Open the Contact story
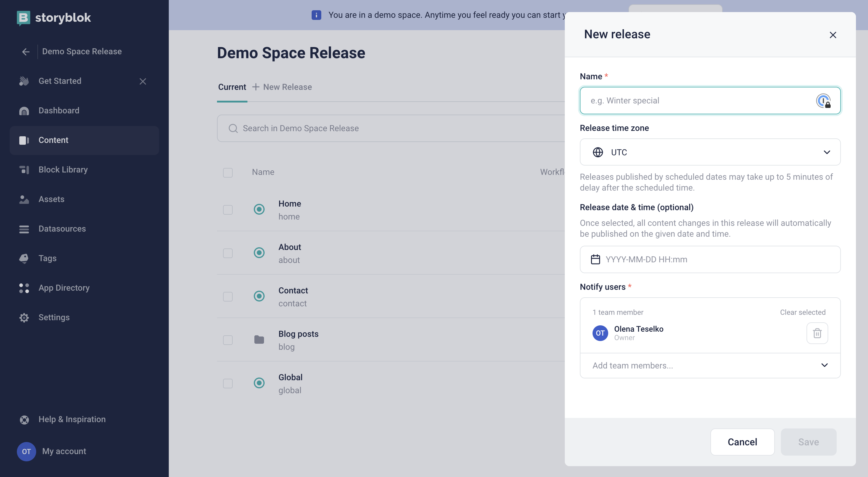This screenshot has height=477, width=868. click(x=293, y=291)
